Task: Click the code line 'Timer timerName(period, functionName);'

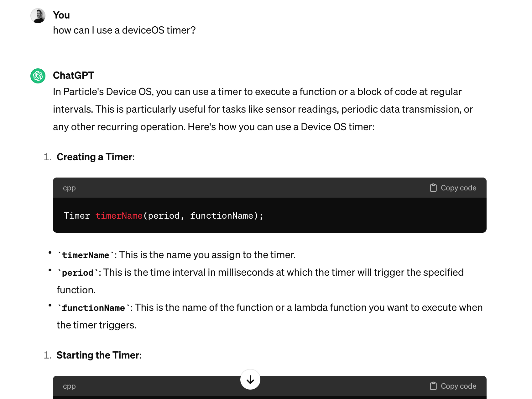Action: pos(163,216)
